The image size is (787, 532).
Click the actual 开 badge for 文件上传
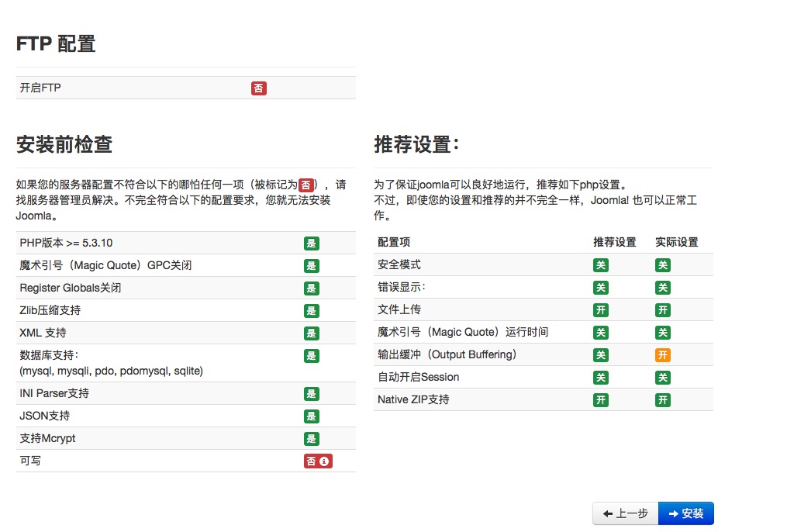tap(662, 311)
